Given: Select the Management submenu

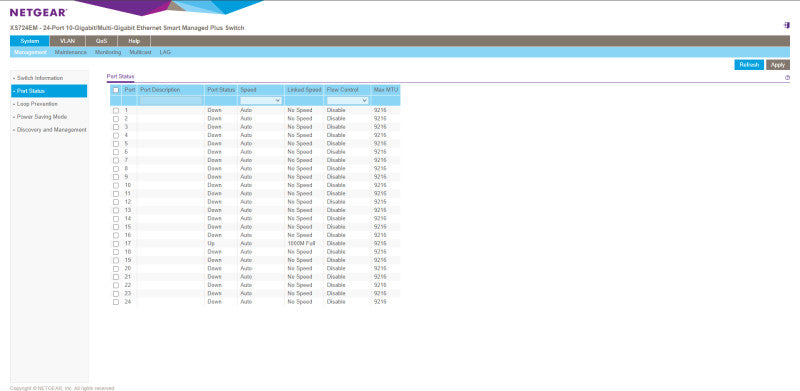Looking at the screenshot, I should pos(30,52).
